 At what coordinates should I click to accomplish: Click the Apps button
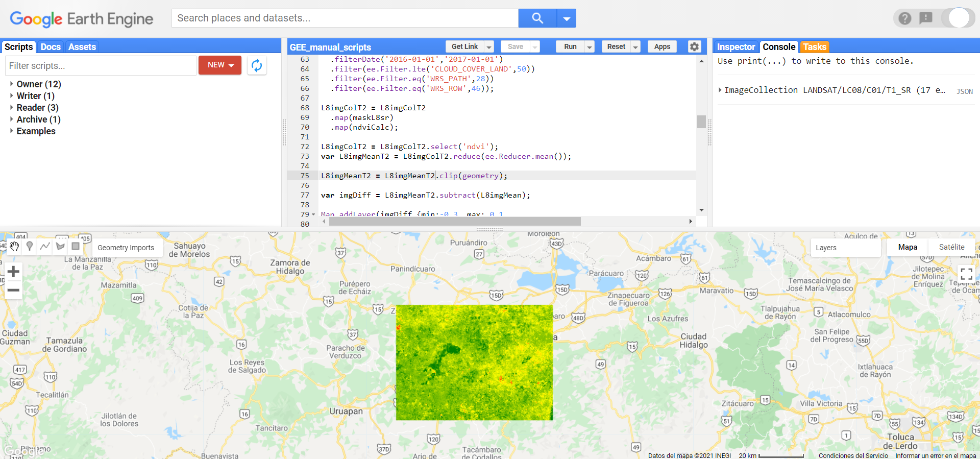pos(662,46)
